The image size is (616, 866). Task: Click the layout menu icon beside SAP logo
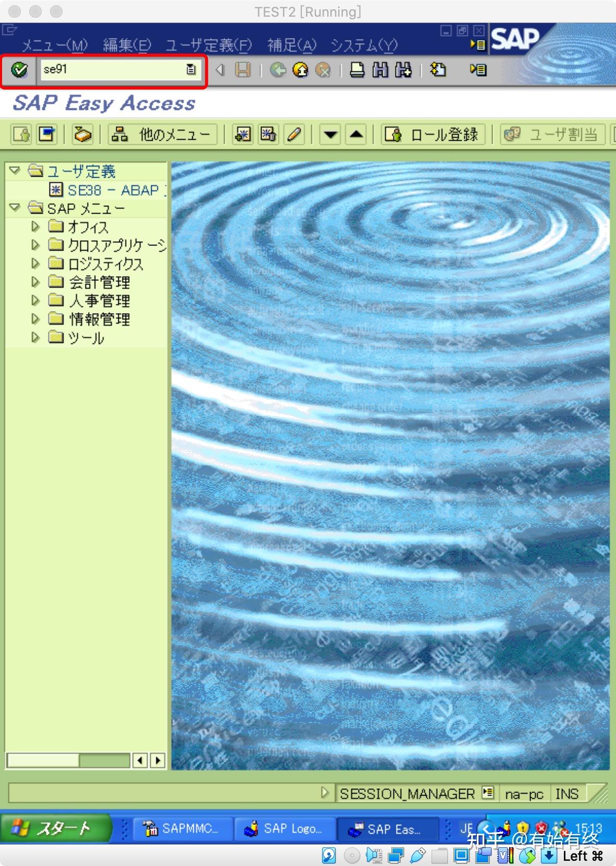point(478,45)
